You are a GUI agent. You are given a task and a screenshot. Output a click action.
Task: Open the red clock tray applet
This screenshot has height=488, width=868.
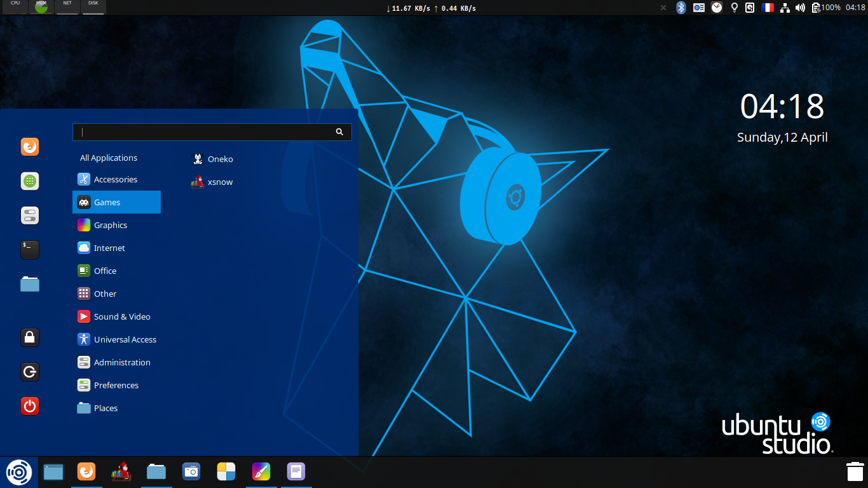[x=717, y=8]
